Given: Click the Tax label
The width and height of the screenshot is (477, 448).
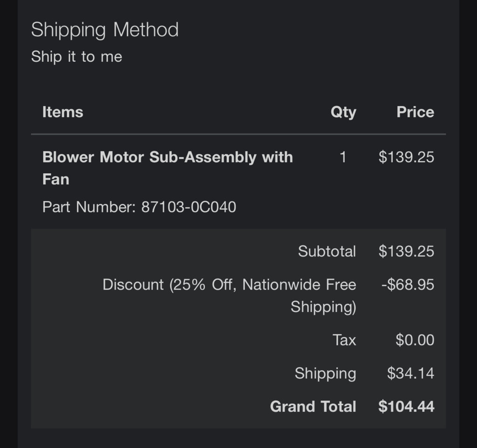Looking at the screenshot, I should tap(344, 340).
